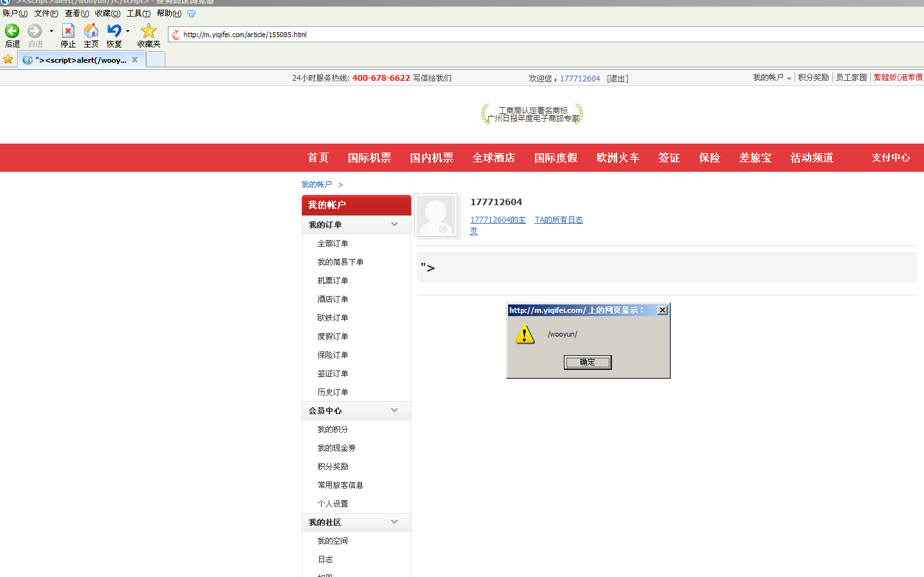Open 欧铁订单 in sidebar
Viewport: 924px width, 577px height.
[333, 318]
